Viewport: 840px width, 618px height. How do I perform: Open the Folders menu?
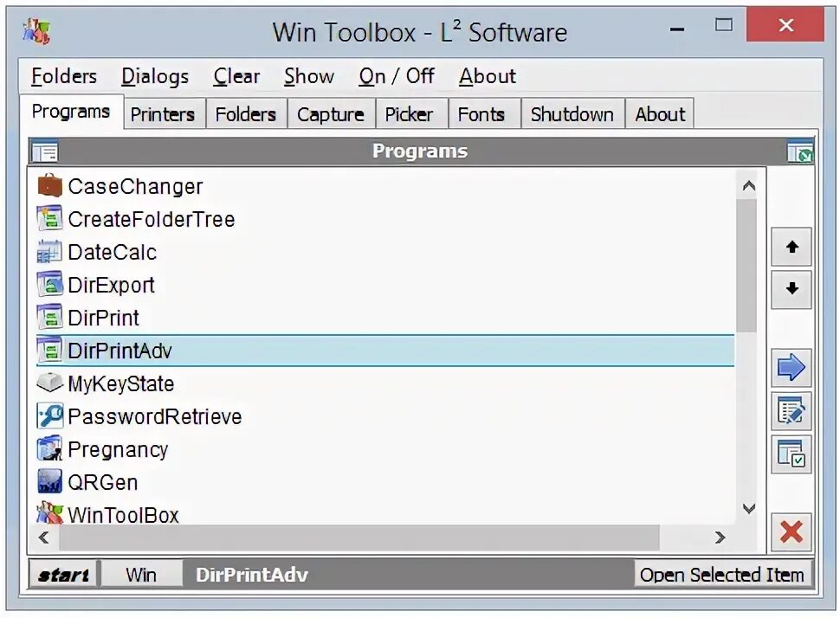tap(64, 76)
